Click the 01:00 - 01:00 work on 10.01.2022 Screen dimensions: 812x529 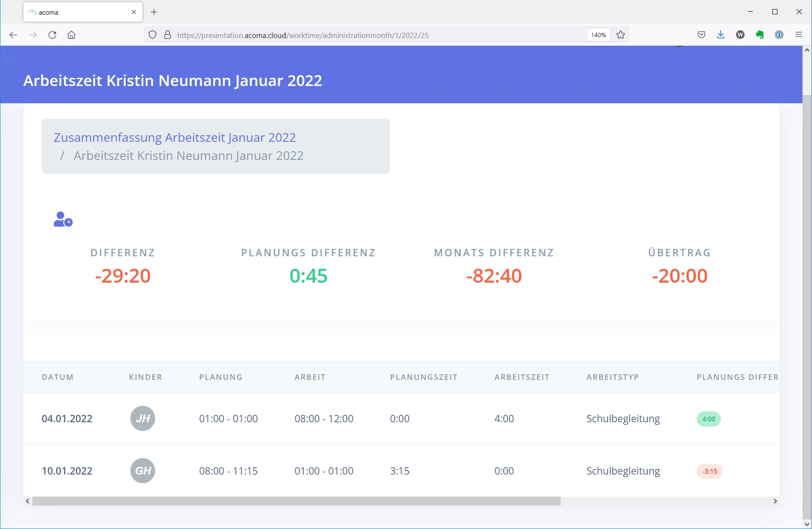coord(324,471)
